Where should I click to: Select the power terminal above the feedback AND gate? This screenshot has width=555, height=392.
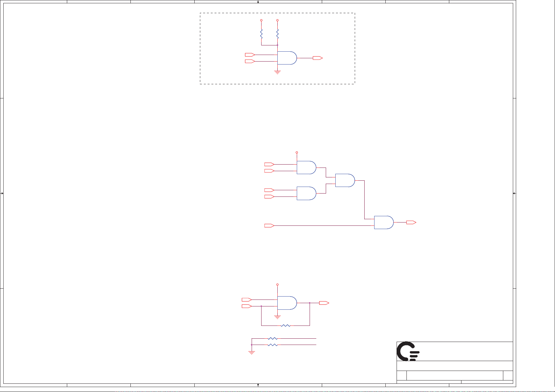pyautogui.click(x=277, y=284)
